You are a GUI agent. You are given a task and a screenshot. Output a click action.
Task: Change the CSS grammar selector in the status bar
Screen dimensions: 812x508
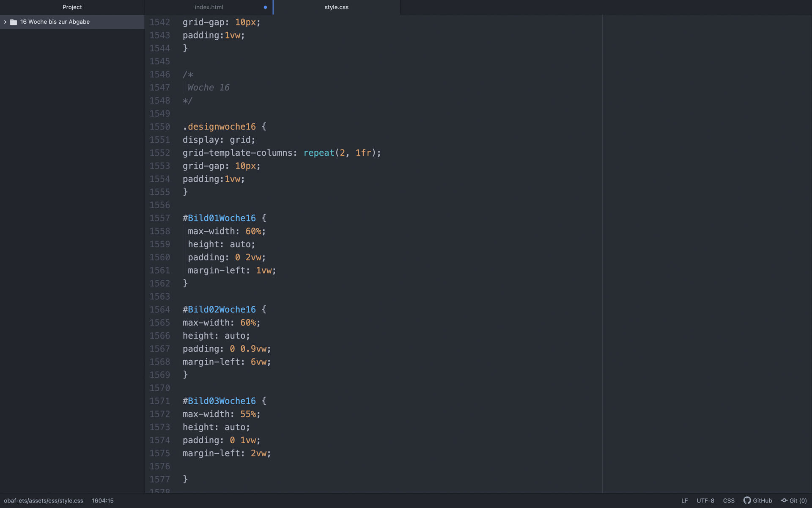729,500
